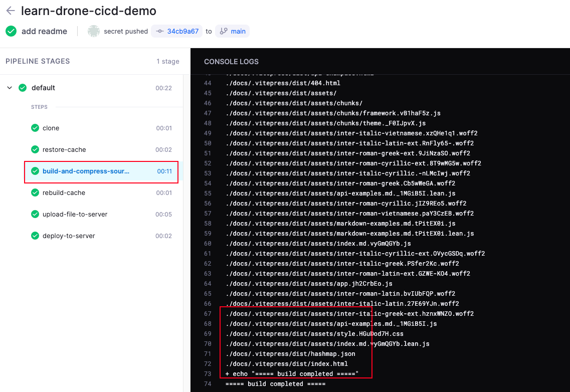Screen dimensions: 570x392
Task: Click log line 44 with 404.html
Action: click(283, 83)
